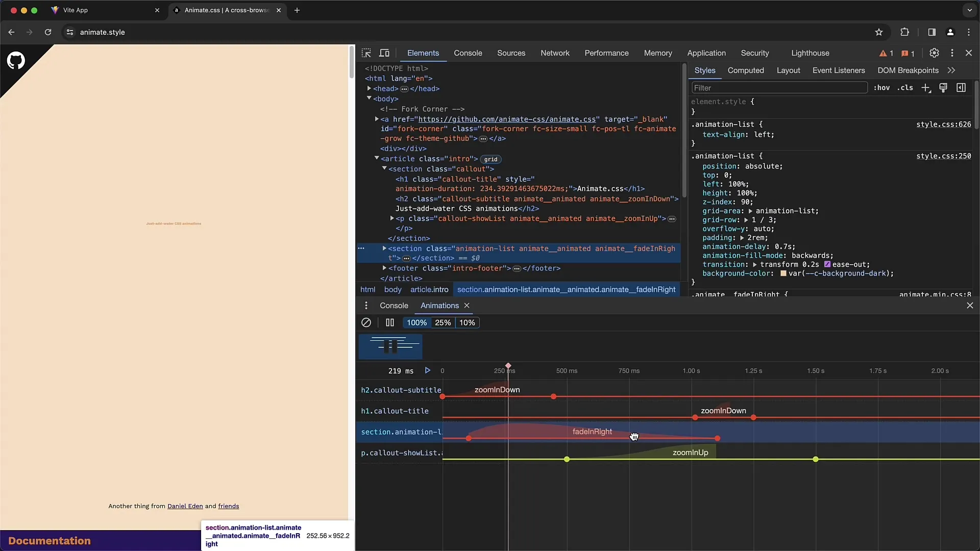The height and width of the screenshot is (551, 980).
Task: Open the ease-out timing function editor swatch
Action: tap(827, 264)
